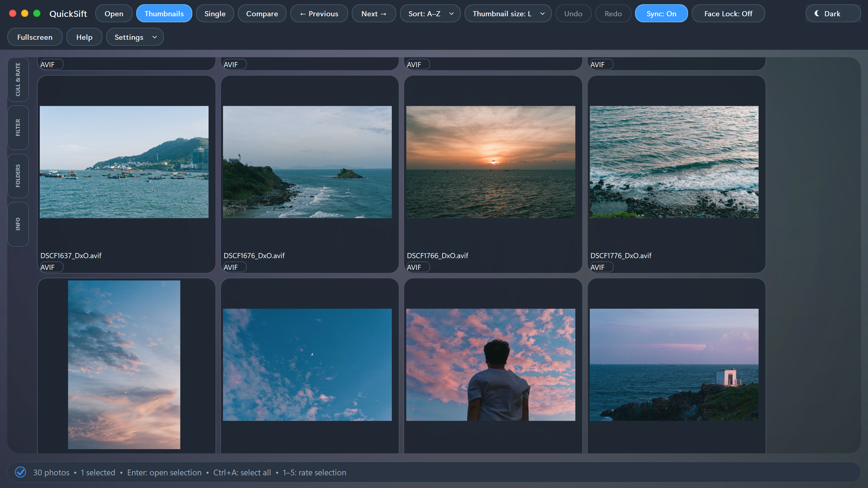
Task: Expand the Settings dropdown
Action: (135, 37)
